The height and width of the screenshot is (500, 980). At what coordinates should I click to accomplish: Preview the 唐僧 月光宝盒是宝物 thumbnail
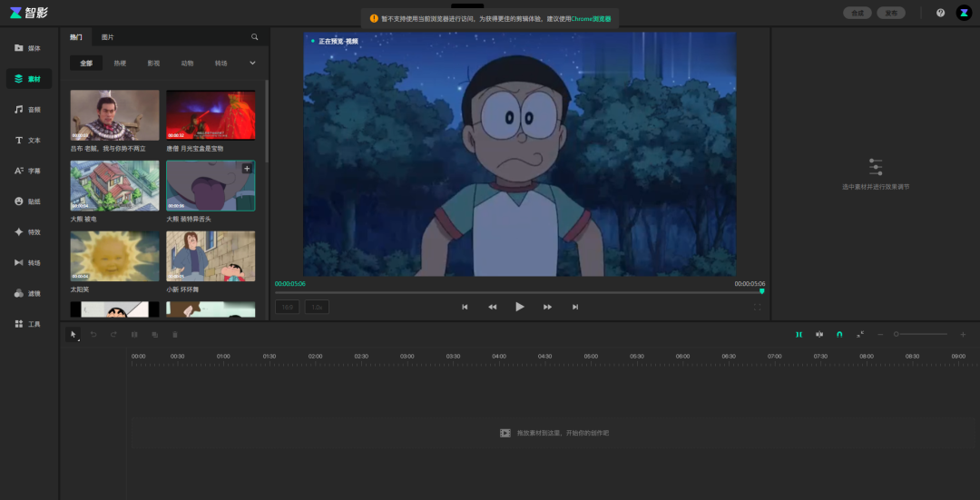(x=211, y=115)
